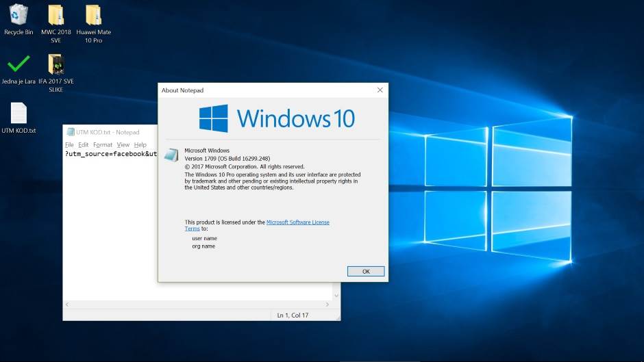Click the utm_source text line in Notepad
Viewport: 644px width, 362px height.
(x=111, y=154)
